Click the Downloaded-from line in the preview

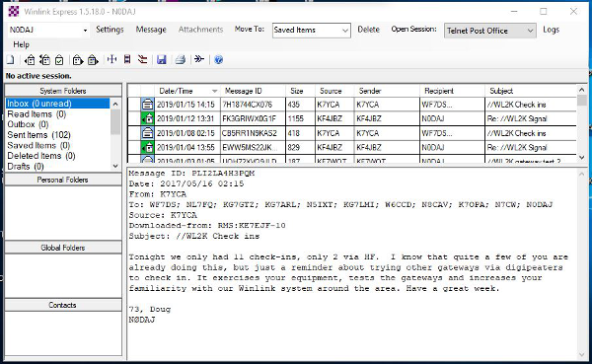207,226
